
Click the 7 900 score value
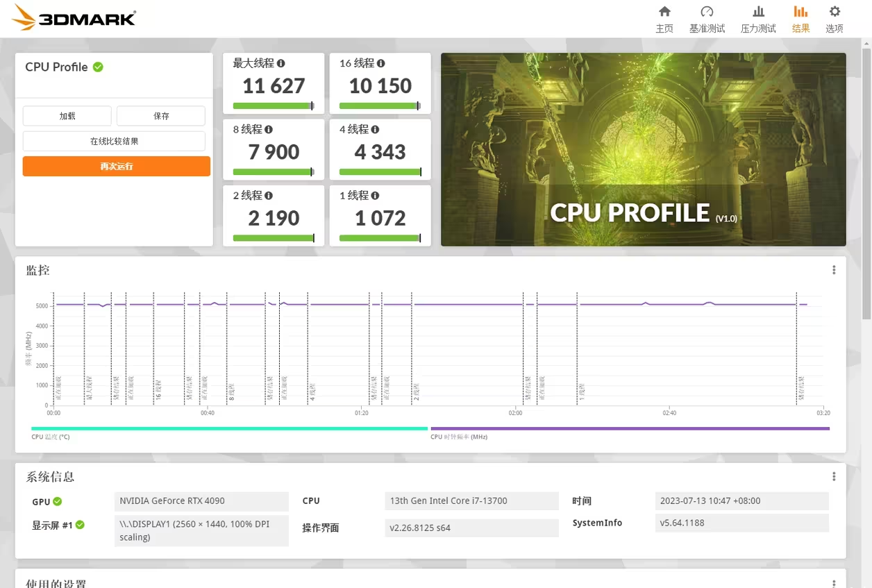click(274, 152)
